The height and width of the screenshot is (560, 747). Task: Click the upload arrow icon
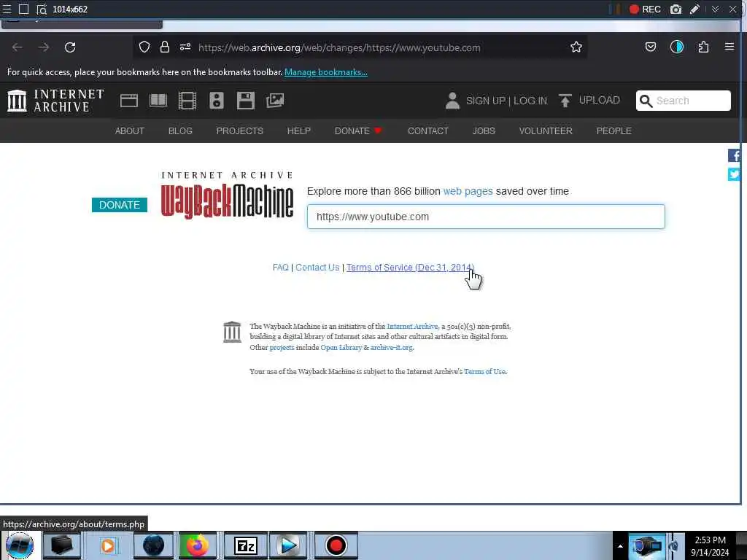(x=565, y=101)
